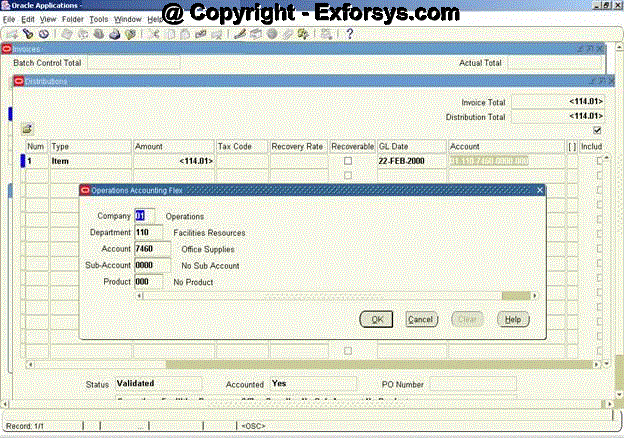This screenshot has width=624, height=438.
Task: Click the question mark Help toolbar icon
Action: (349, 34)
